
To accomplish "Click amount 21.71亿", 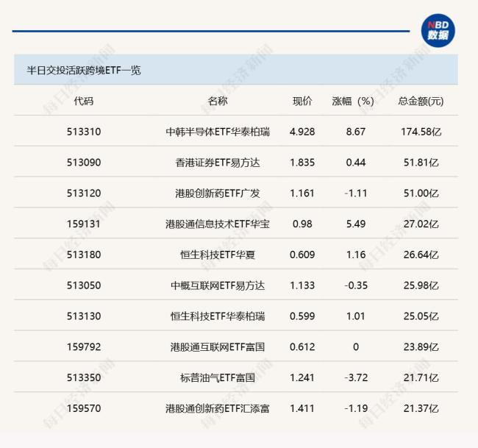I will (421, 378).
